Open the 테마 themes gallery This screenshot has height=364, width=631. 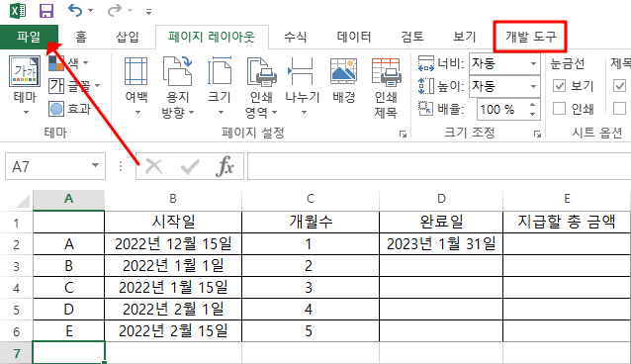tap(25, 85)
